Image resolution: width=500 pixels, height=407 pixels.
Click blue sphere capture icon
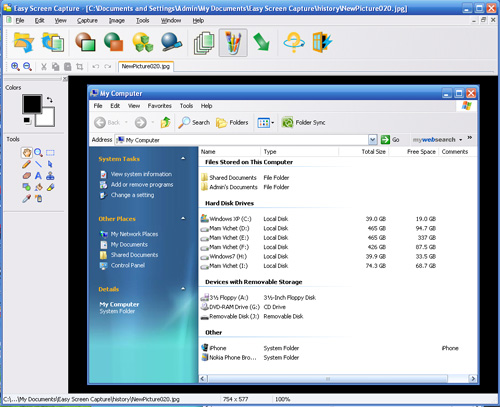click(x=172, y=42)
